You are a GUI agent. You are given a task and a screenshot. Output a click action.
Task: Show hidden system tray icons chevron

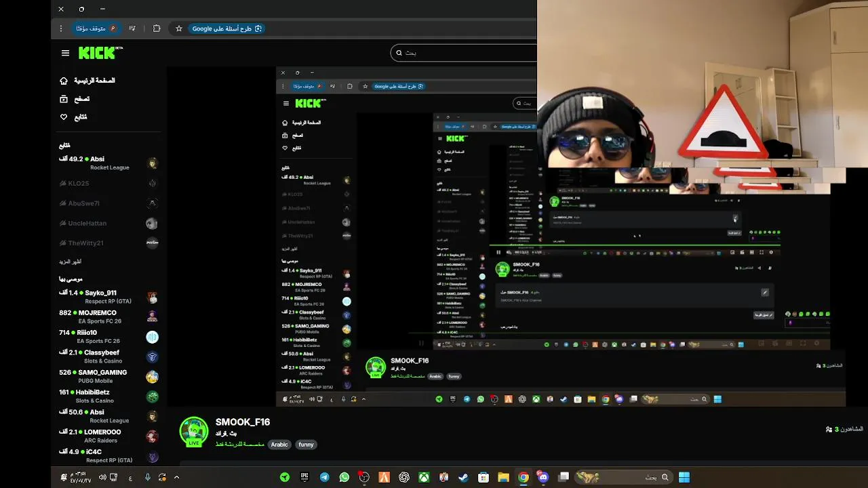176,477
